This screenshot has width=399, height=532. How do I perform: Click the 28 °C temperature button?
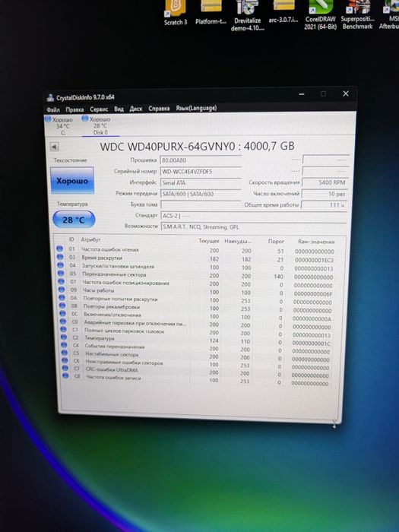[74, 220]
